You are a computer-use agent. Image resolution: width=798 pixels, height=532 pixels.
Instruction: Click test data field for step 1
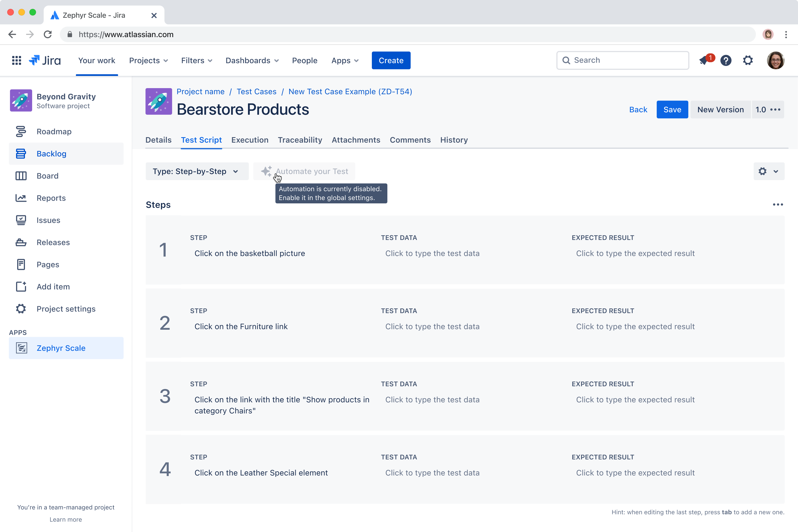(x=432, y=254)
